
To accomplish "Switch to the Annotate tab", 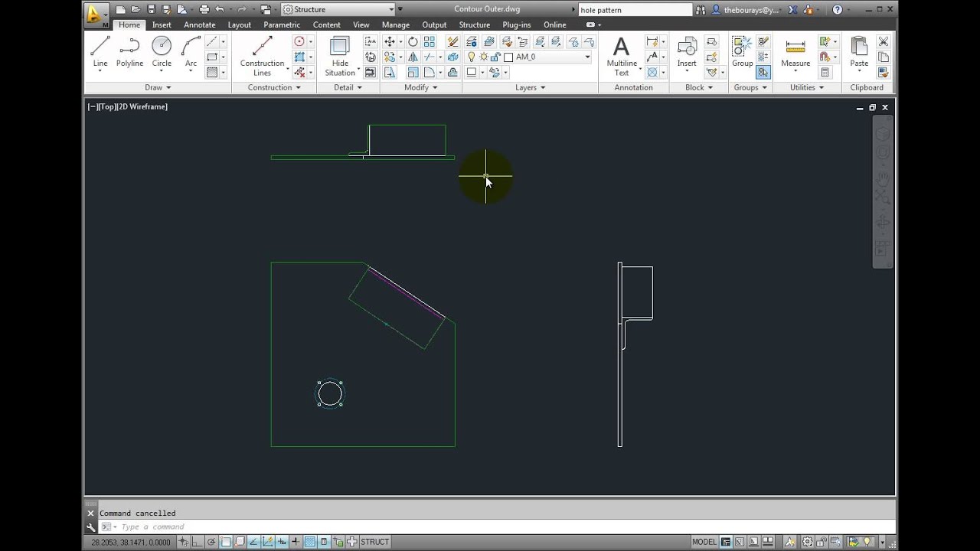I will 199,24.
